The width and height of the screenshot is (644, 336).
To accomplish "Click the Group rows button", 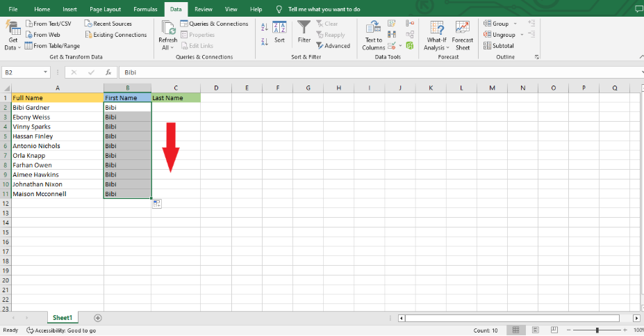I will 496,24.
